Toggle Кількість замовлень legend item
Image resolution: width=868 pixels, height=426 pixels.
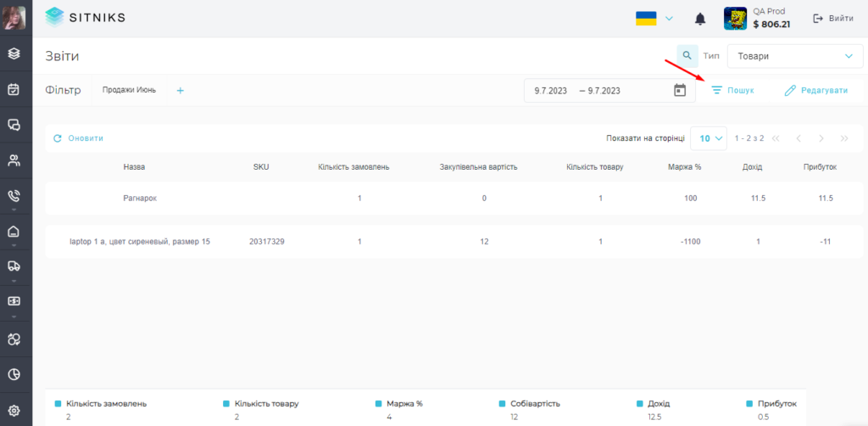tap(102, 404)
